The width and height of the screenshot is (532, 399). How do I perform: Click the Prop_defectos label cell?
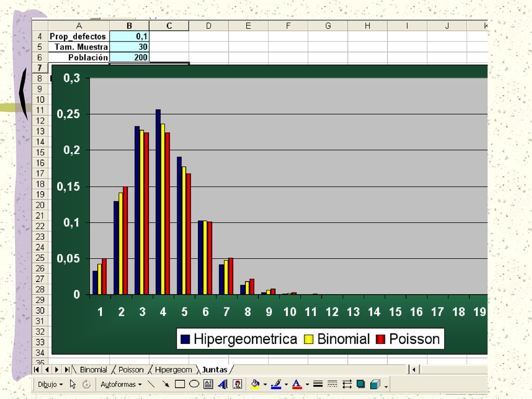[x=79, y=36]
